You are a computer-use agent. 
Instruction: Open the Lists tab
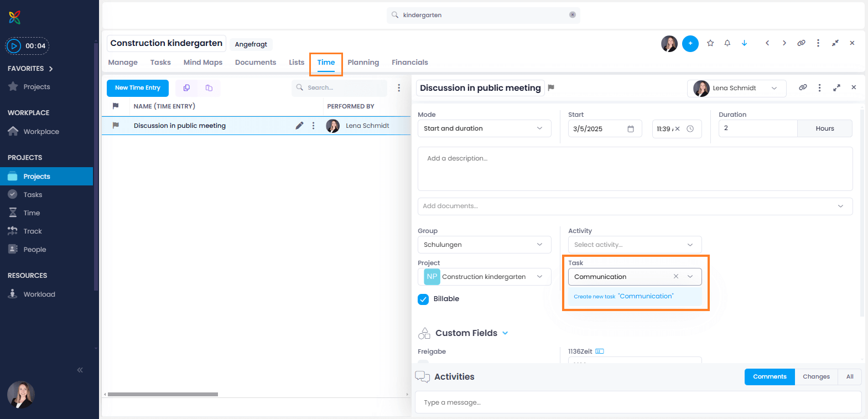(x=297, y=63)
